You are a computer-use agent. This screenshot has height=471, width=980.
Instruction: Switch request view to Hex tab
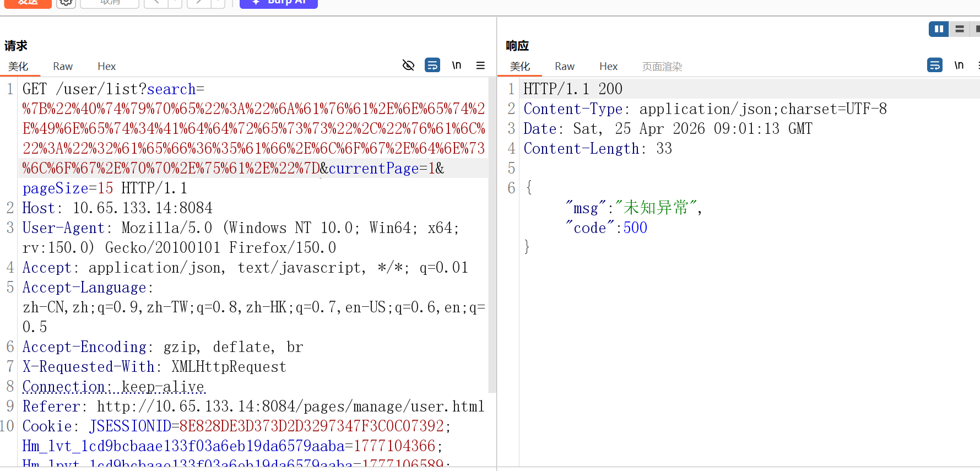(106, 67)
